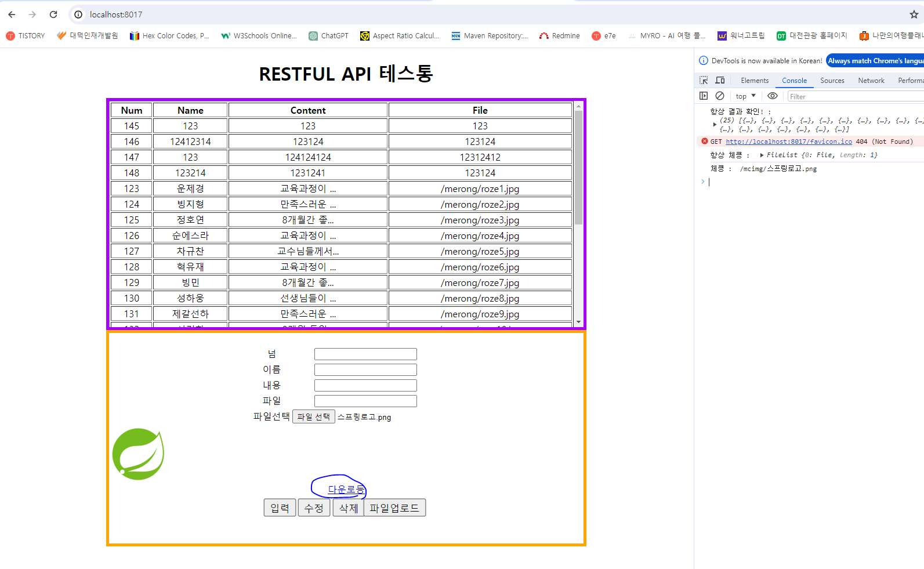Clear the console with the ban icon

[x=720, y=96]
